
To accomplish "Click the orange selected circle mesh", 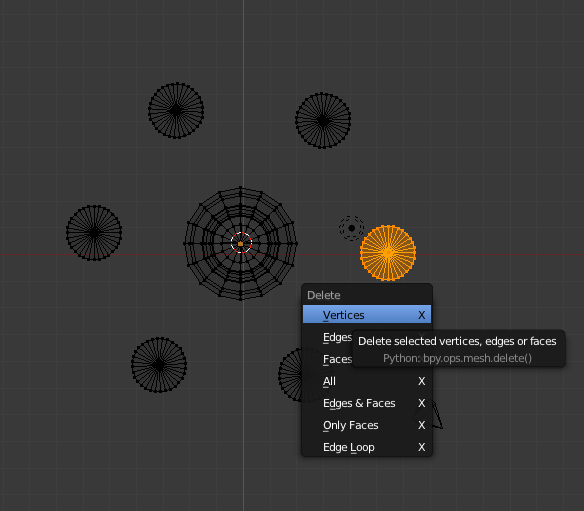I will point(388,253).
